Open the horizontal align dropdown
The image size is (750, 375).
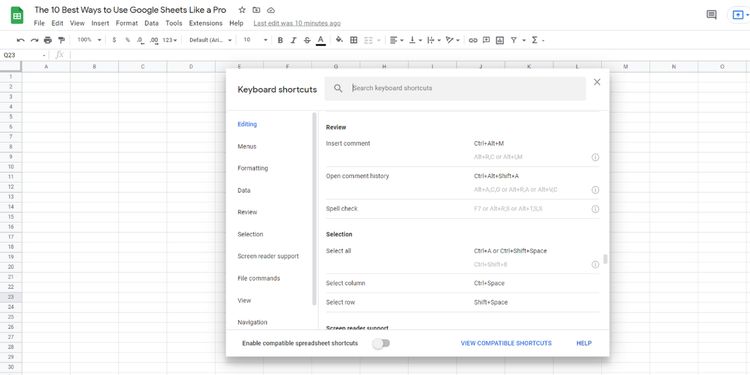[x=397, y=40]
